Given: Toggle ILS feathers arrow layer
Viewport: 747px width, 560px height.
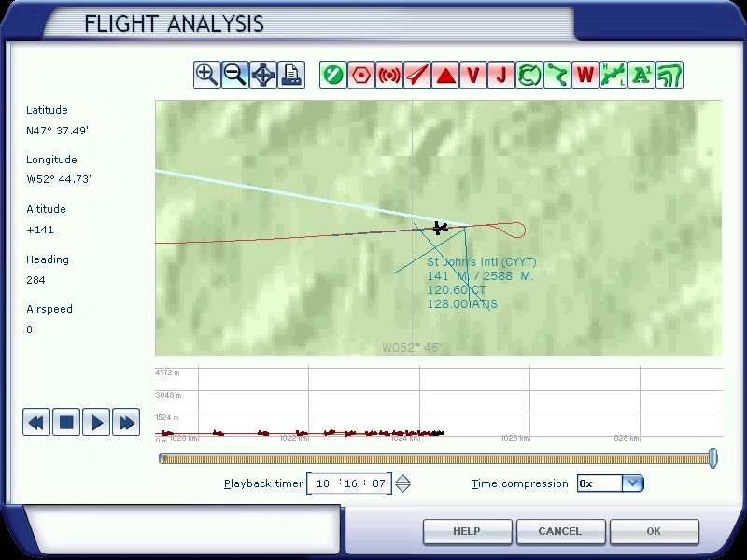Looking at the screenshot, I should tap(417, 75).
